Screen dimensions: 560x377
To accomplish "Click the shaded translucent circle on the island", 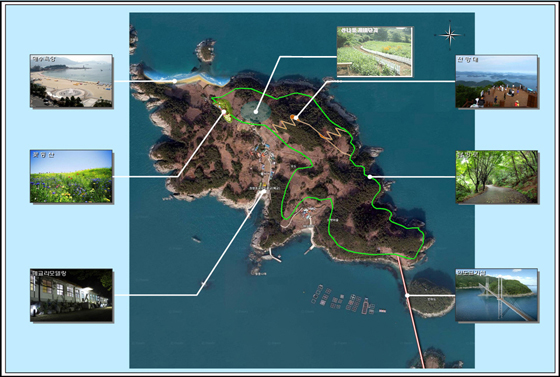I will tap(256, 112).
